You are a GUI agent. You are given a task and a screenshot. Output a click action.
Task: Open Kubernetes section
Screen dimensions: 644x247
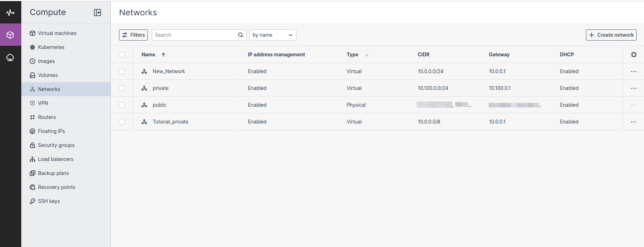66,47
